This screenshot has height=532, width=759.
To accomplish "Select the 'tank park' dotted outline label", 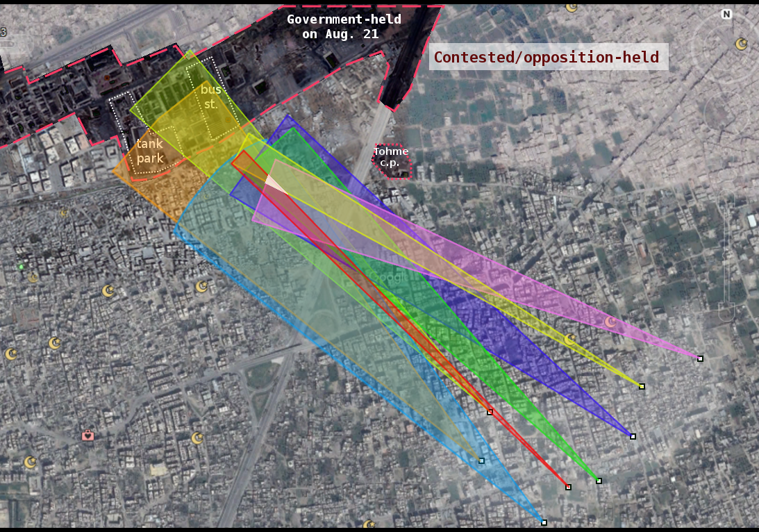I will click(x=149, y=152).
